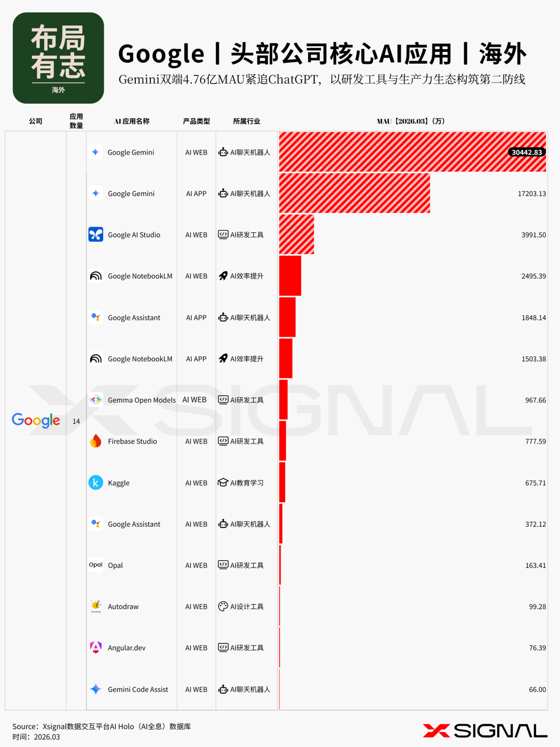Viewport: 560px width, 747px height.
Task: Click the Firebase Studio flame icon
Action: pyautogui.click(x=96, y=441)
